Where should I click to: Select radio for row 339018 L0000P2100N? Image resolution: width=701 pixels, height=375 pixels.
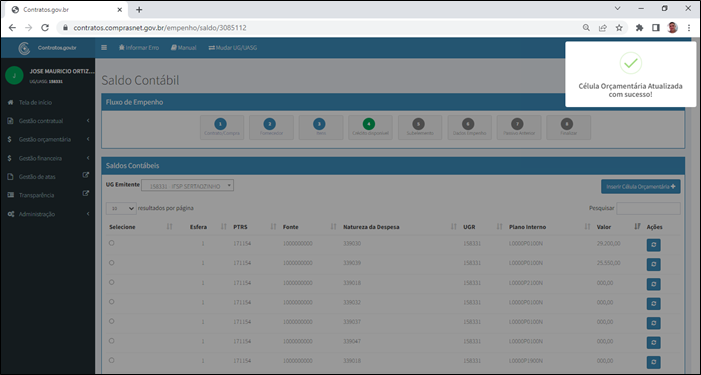point(111,282)
